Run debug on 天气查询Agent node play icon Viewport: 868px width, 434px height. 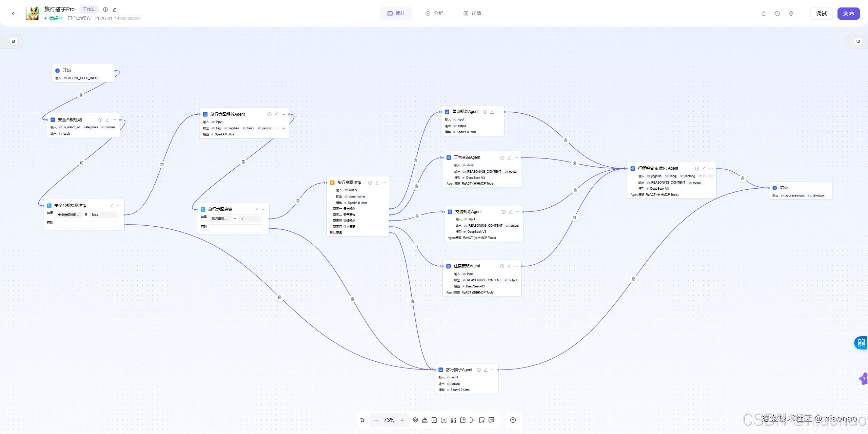(502, 157)
